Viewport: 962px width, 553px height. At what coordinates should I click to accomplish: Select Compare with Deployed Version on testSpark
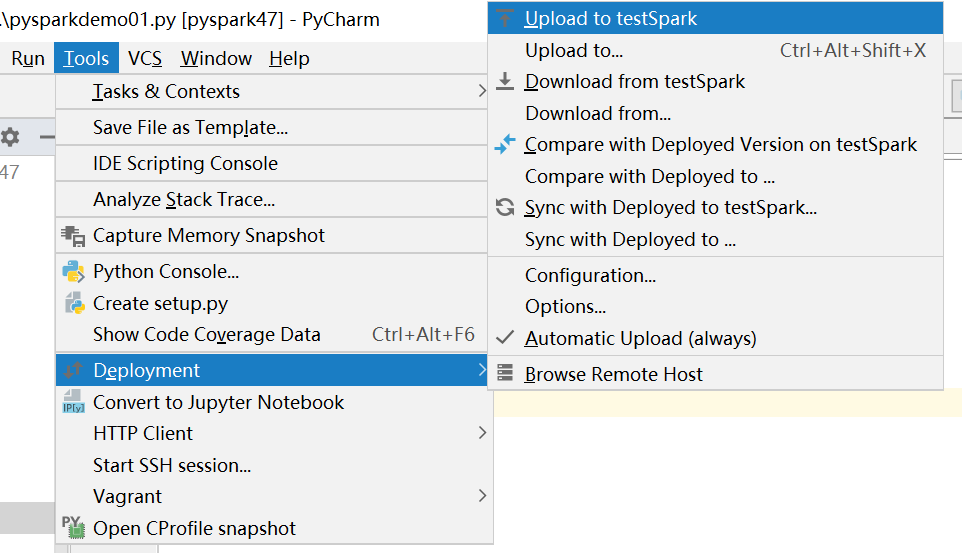[715, 145]
